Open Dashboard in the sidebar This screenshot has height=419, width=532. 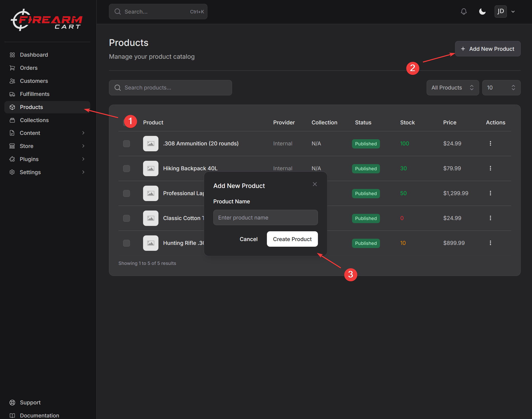click(x=47, y=55)
